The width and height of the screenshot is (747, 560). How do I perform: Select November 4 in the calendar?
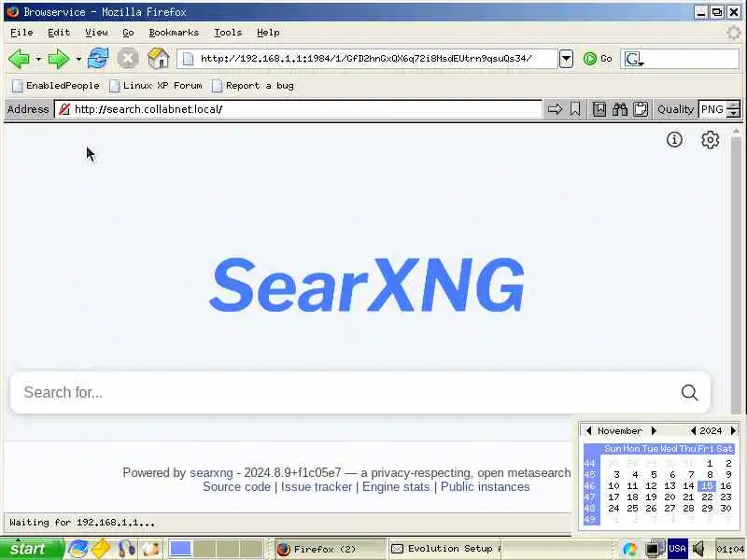635,475
